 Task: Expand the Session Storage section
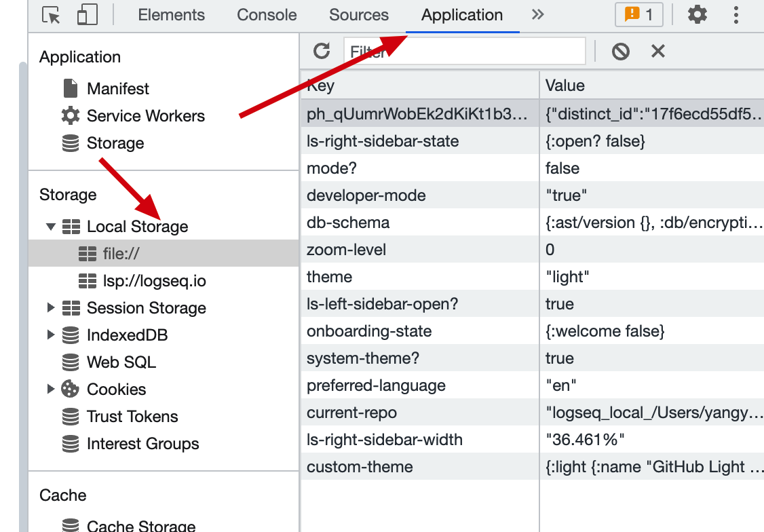pyautogui.click(x=50, y=308)
